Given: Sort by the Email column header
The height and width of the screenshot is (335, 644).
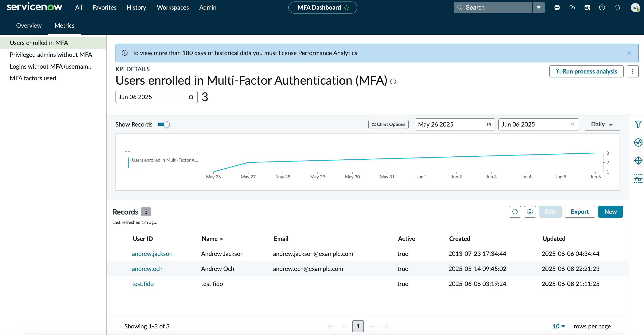Looking at the screenshot, I should point(281,239).
